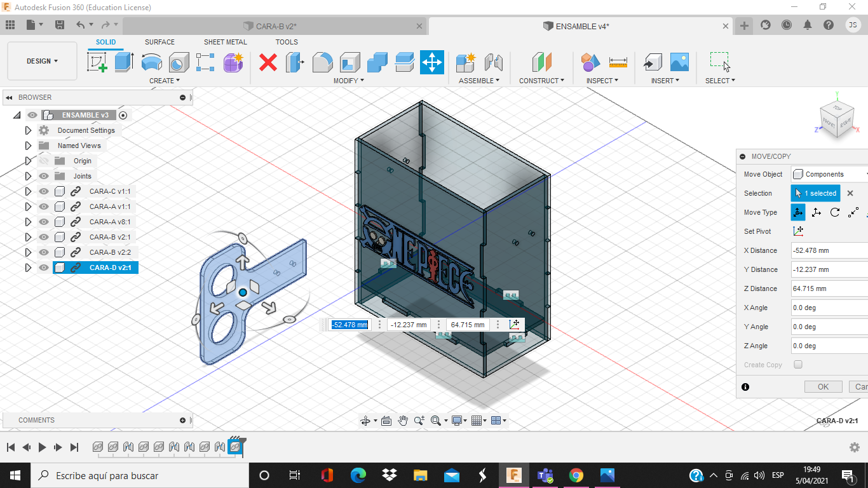Open the DESIGN workspace dropdown

42,61
